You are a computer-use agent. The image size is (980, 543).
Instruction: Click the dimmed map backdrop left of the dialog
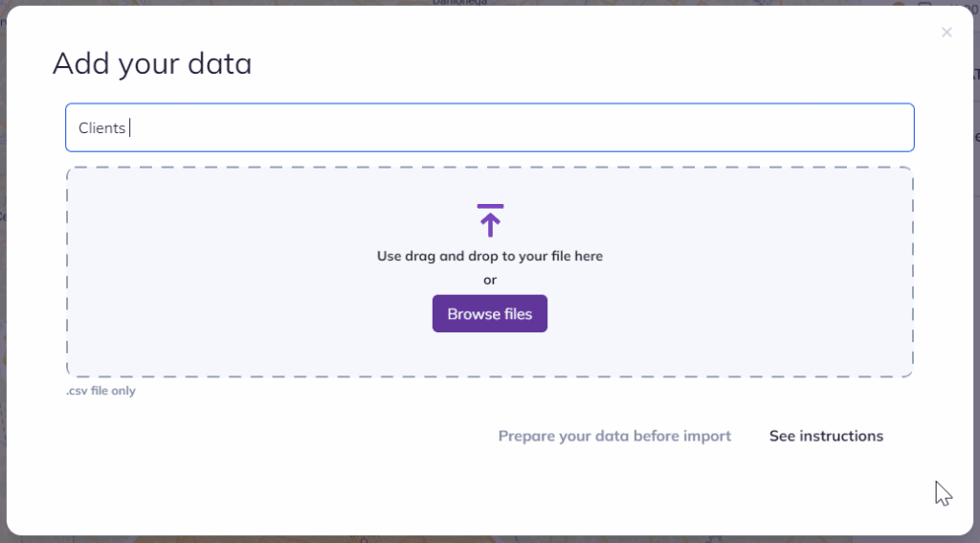[x=3, y=272]
